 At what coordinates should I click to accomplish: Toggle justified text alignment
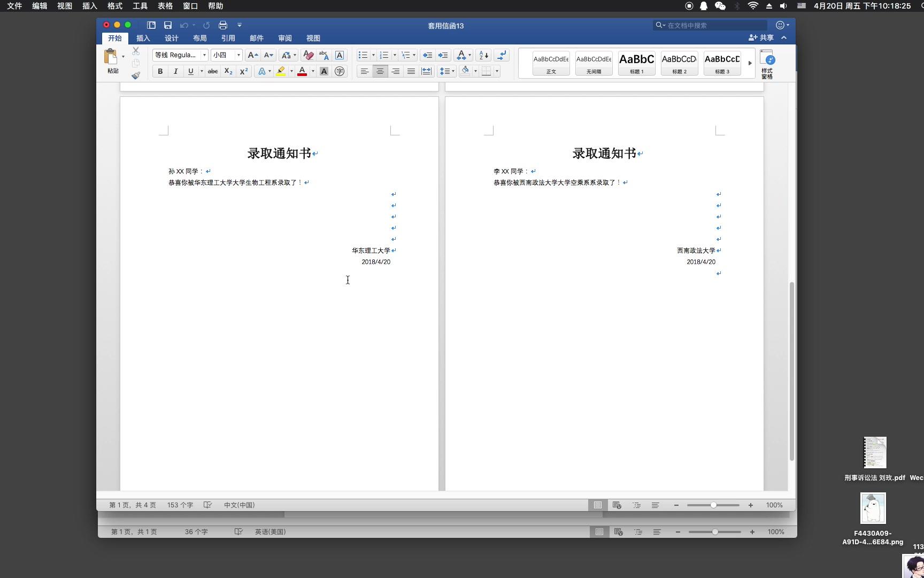(x=411, y=71)
